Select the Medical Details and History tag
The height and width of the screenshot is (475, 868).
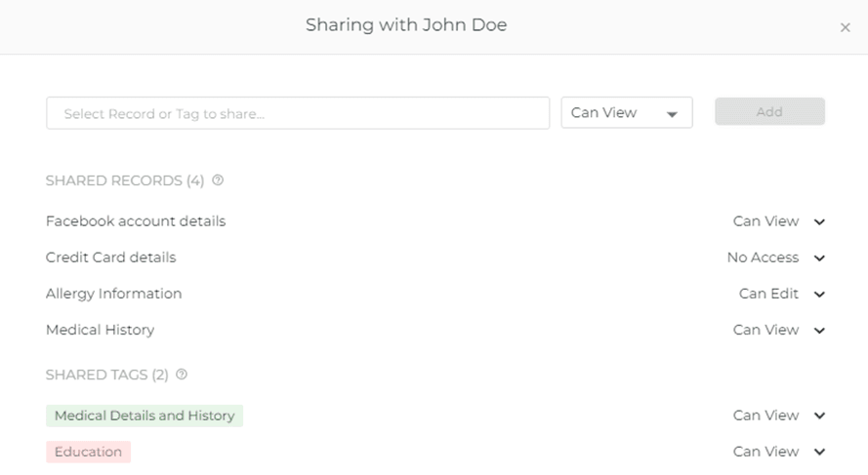(x=145, y=416)
